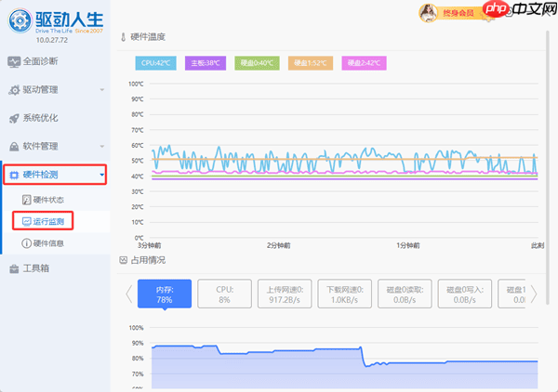Click the 驱动人生 gear logo
The width and height of the screenshot is (558, 392).
pos(20,21)
